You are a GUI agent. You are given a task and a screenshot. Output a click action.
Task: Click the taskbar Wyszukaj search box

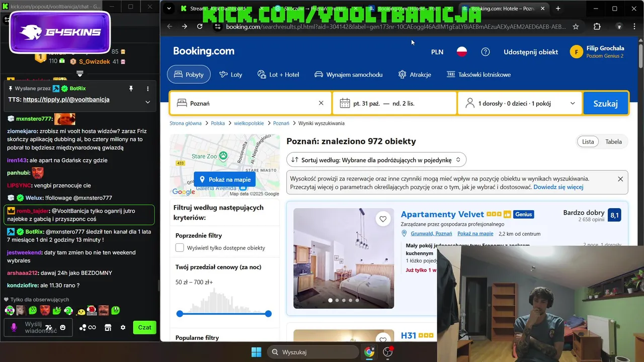pyautogui.click(x=312, y=352)
